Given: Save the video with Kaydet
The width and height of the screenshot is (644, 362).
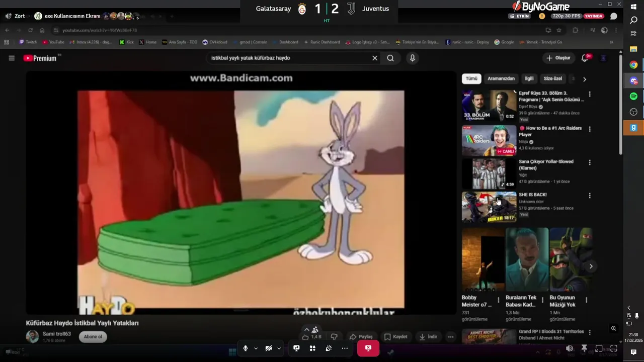Looking at the screenshot, I should point(396,337).
